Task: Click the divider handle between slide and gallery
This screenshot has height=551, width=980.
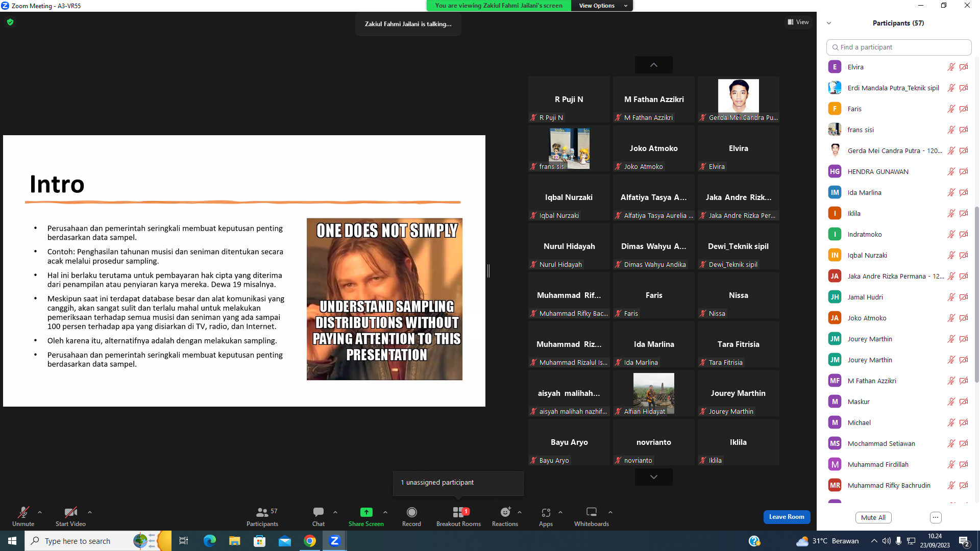Action: pyautogui.click(x=488, y=271)
